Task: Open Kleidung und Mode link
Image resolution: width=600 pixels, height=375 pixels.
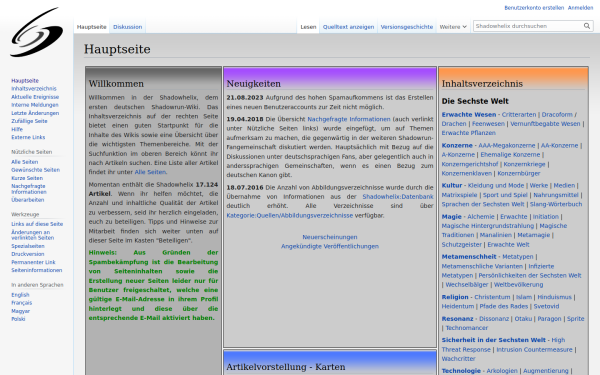Action: pyautogui.click(x=496, y=185)
